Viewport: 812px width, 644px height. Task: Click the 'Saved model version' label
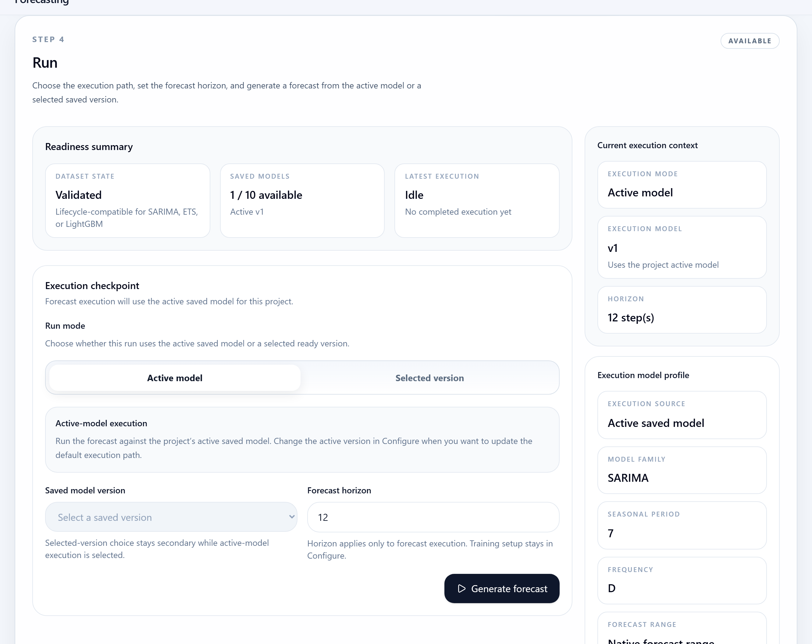click(85, 490)
